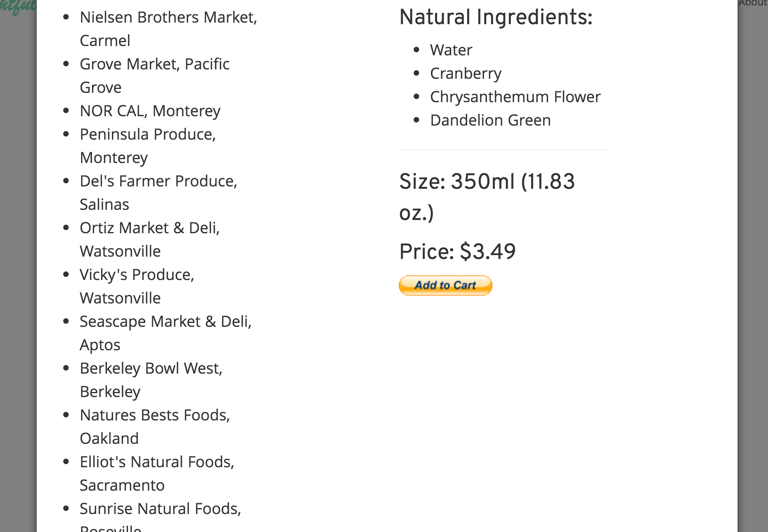
Task: Click the Natural Ingredients heading
Action: click(496, 18)
